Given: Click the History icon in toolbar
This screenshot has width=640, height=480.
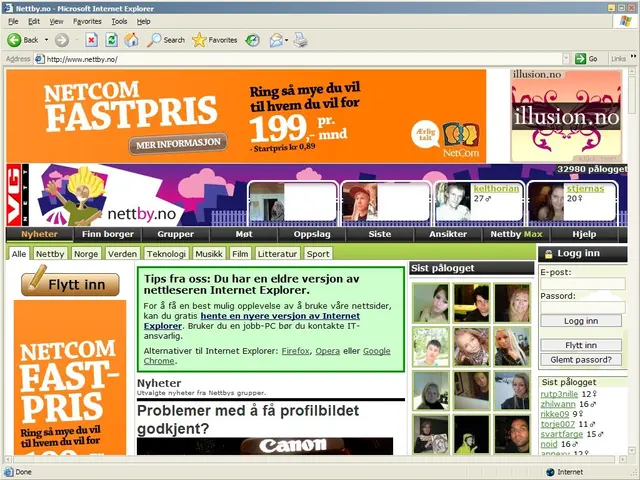Looking at the screenshot, I should click(252, 40).
